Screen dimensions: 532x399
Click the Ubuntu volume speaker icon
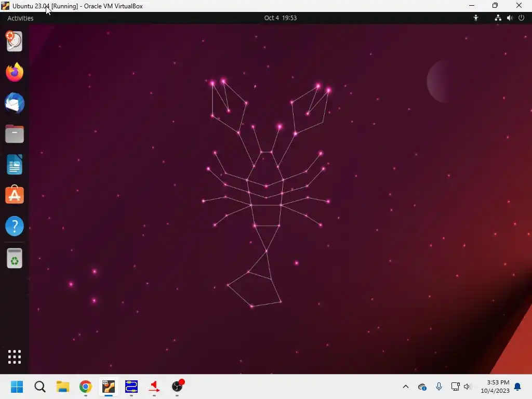coord(510,18)
